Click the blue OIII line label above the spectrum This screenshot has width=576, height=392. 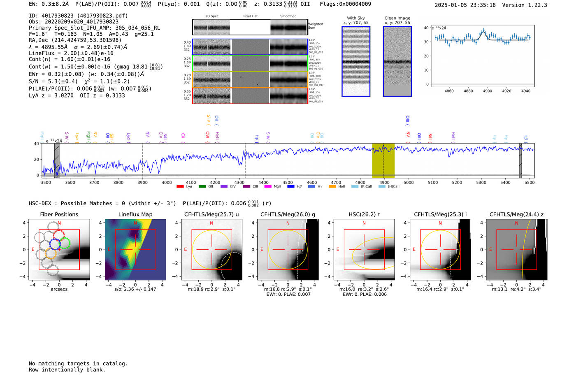408,120
